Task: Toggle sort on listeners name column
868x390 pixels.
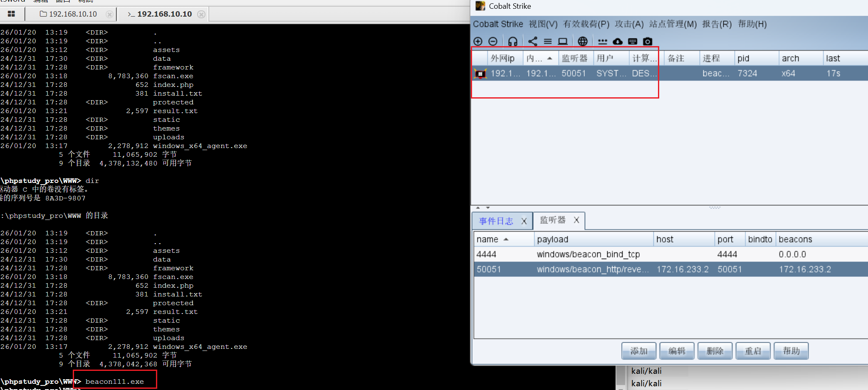Action: [x=504, y=239]
